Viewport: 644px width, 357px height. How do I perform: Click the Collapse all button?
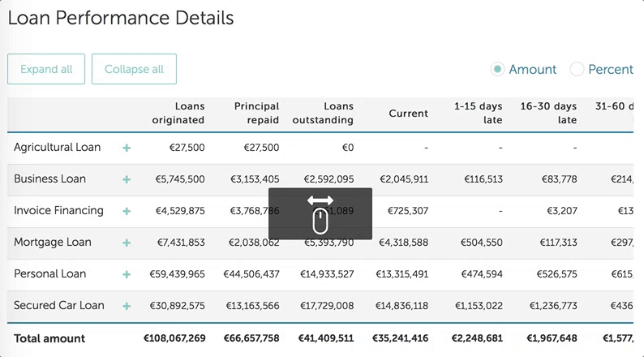[x=134, y=69]
